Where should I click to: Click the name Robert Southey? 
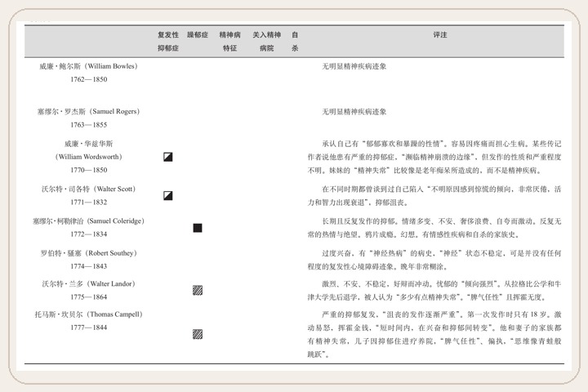pos(111,253)
